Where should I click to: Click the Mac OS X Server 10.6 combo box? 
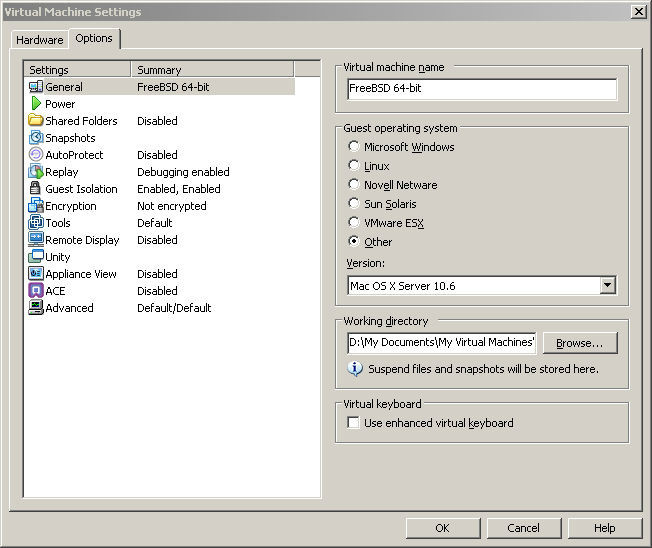(482, 286)
